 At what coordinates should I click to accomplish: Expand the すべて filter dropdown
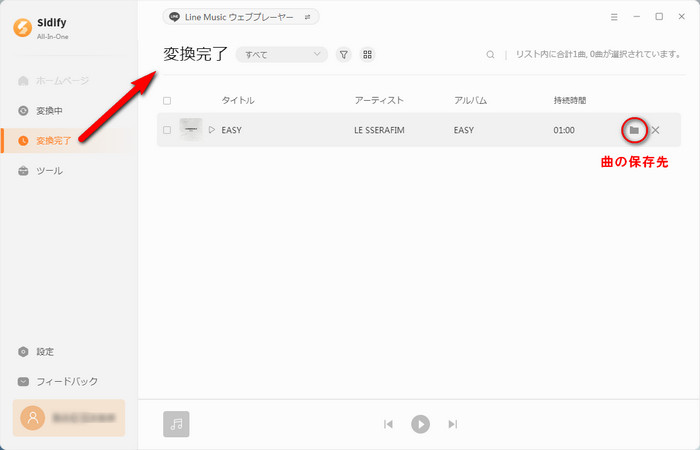[282, 54]
